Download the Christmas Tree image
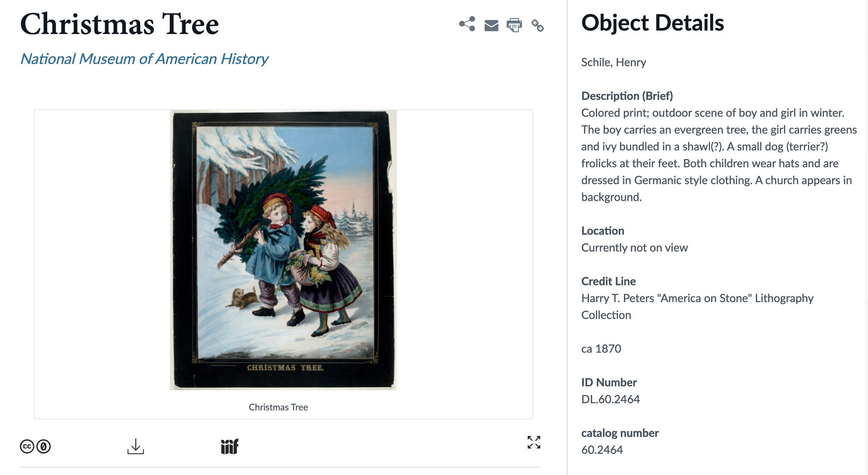This screenshot has height=475, width=868. 136,446
